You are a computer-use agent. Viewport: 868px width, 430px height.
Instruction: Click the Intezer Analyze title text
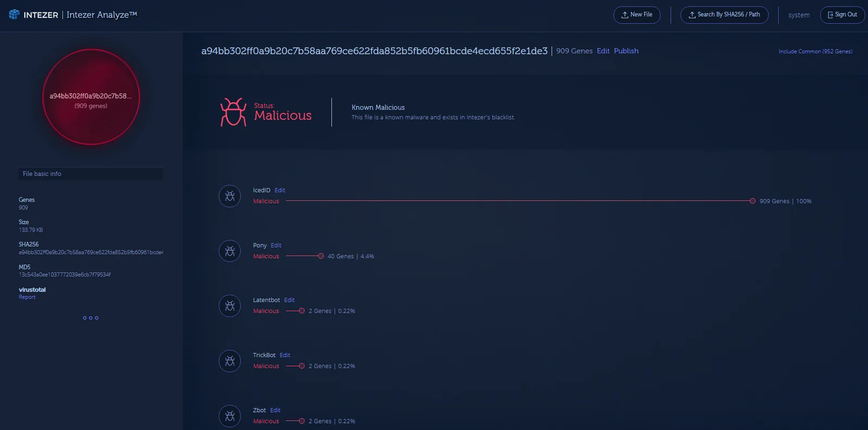click(102, 15)
